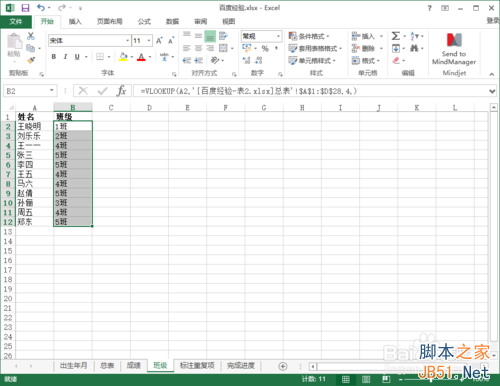The height and width of the screenshot is (386, 500).
Task: Switch to the 页面布局 tab
Action: pyautogui.click(x=110, y=22)
